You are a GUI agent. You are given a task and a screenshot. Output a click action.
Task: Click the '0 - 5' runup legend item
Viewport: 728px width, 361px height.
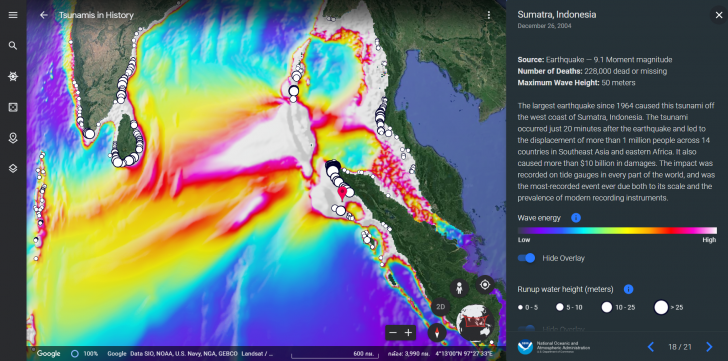click(528, 307)
